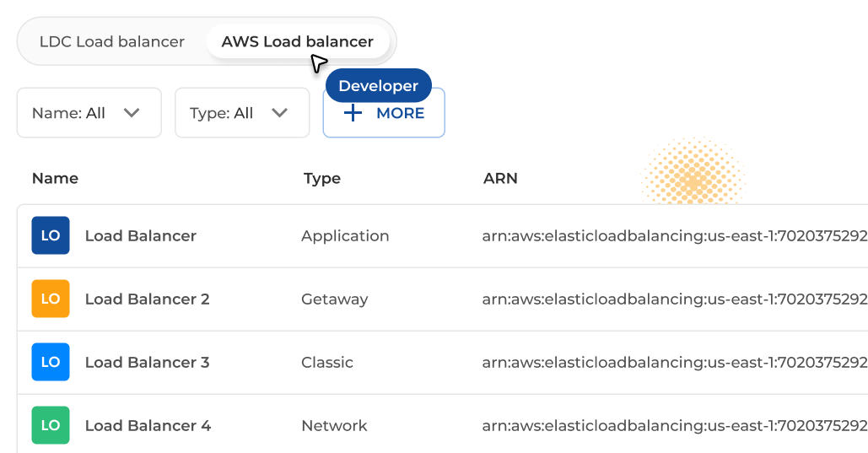Screen dimensions: 868x453
Task: Switch to LDC Load balancer tab
Action: [112, 41]
